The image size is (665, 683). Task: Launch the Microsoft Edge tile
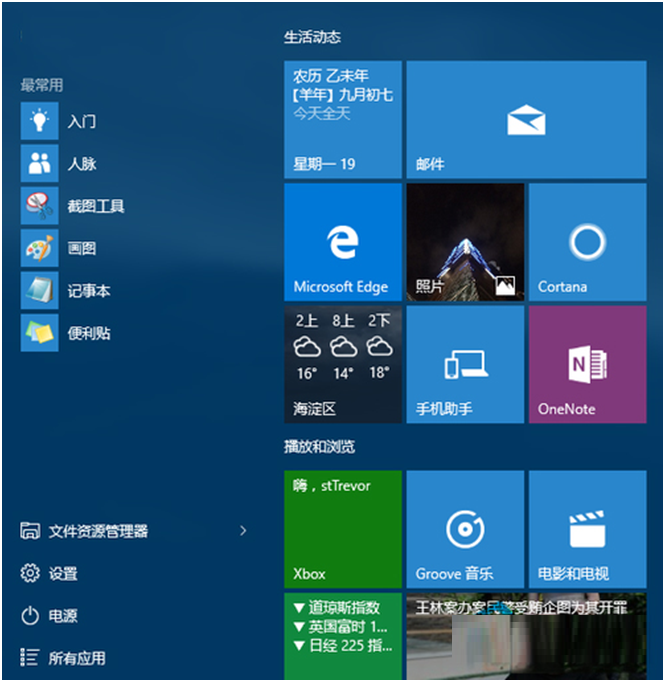343,242
